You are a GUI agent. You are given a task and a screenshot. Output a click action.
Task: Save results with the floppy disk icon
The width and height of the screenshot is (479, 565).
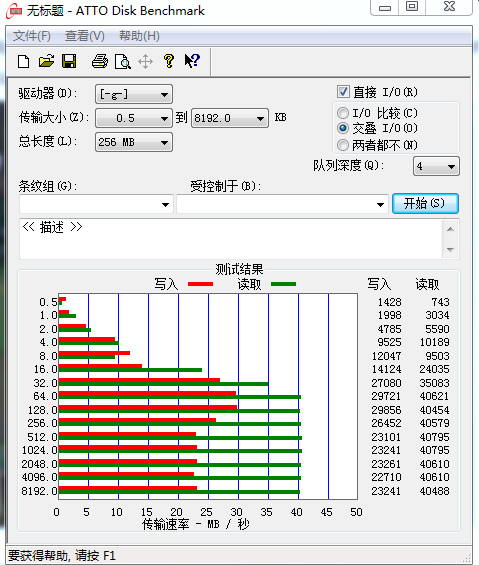[x=69, y=61]
